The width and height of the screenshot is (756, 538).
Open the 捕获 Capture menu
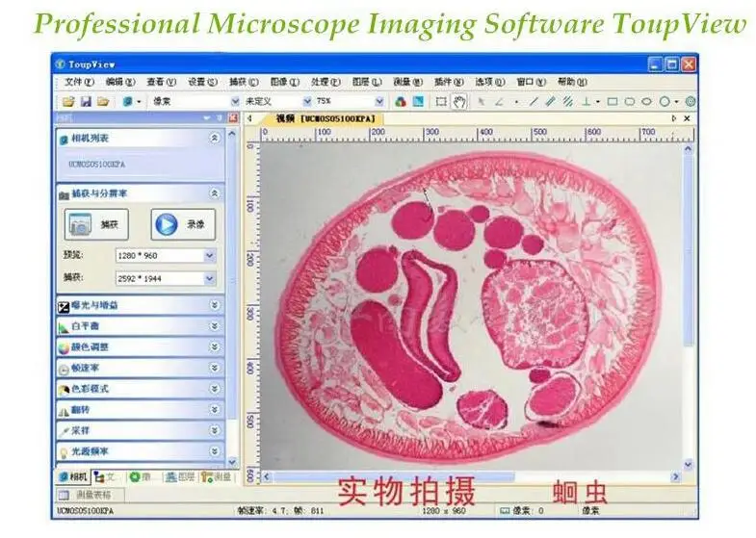coord(244,82)
